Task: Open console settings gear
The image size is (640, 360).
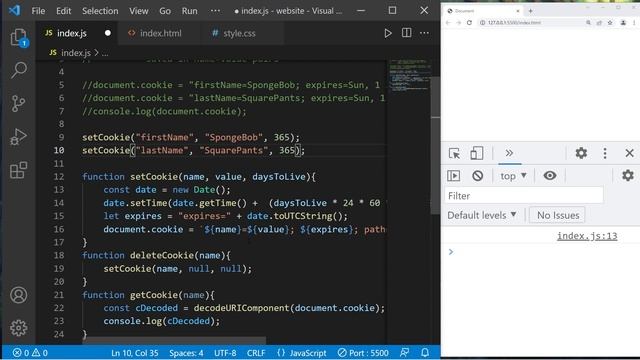Action: click(628, 176)
